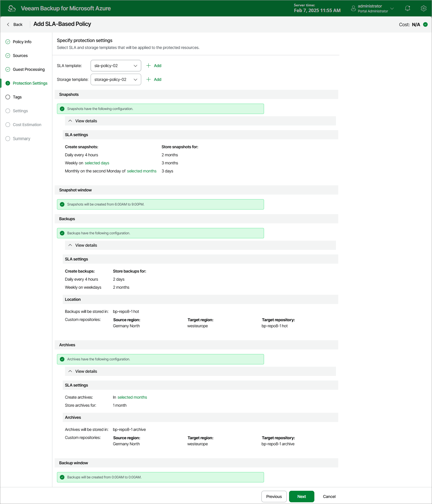
Task: Open the Storage template dropdown
Action: 116,79
